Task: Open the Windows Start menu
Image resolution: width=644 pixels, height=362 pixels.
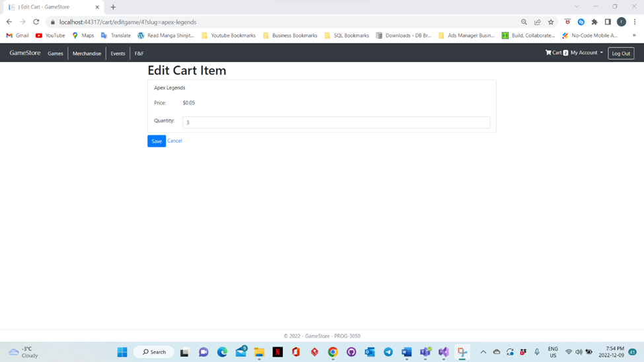Action: [x=122, y=352]
